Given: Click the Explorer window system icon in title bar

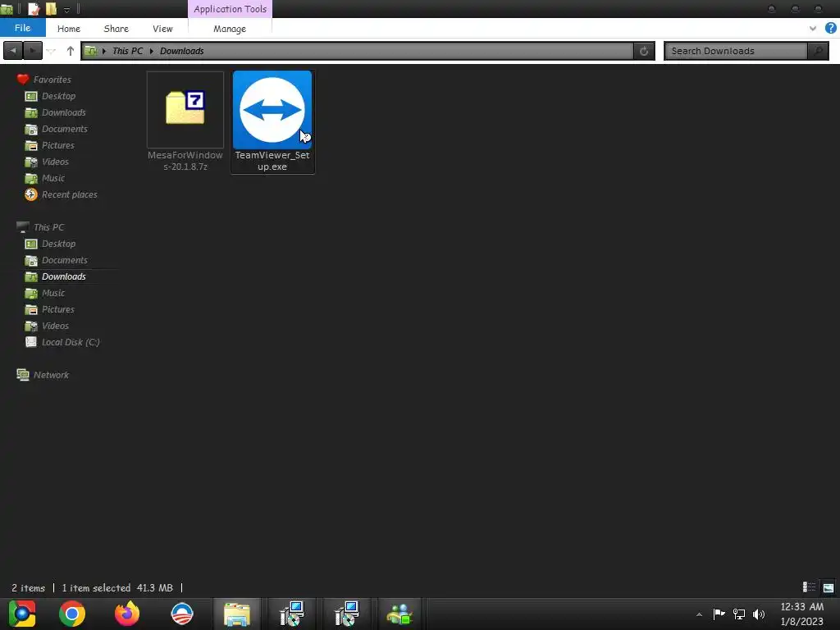Looking at the screenshot, I should click(7, 8).
